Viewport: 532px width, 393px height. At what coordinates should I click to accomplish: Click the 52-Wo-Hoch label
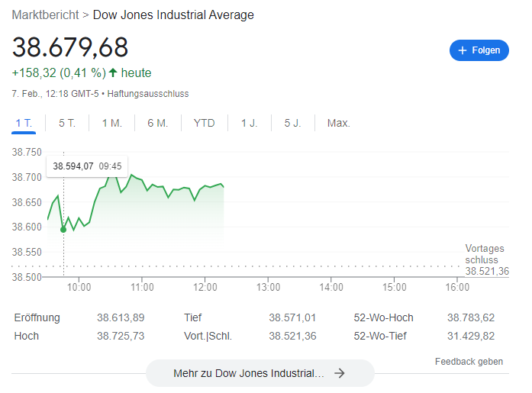point(383,317)
